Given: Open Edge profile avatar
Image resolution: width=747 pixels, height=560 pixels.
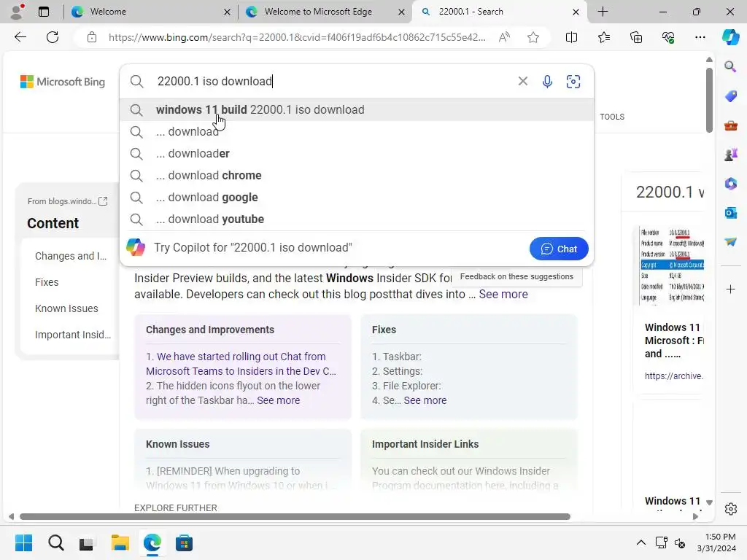Looking at the screenshot, I should 18,12.
